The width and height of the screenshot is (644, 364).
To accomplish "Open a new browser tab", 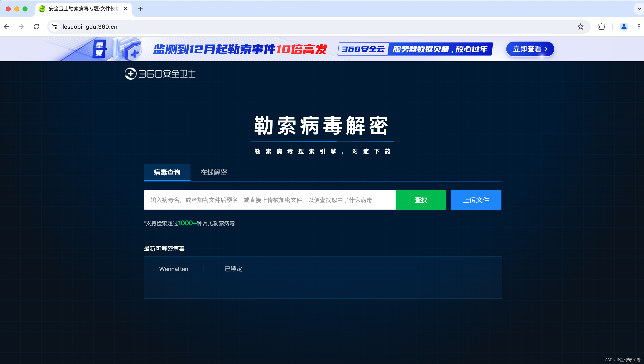I will (140, 9).
